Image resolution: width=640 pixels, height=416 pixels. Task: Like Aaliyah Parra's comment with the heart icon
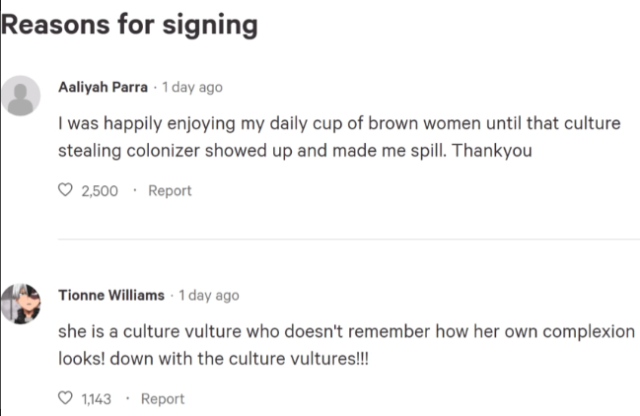[x=67, y=191]
